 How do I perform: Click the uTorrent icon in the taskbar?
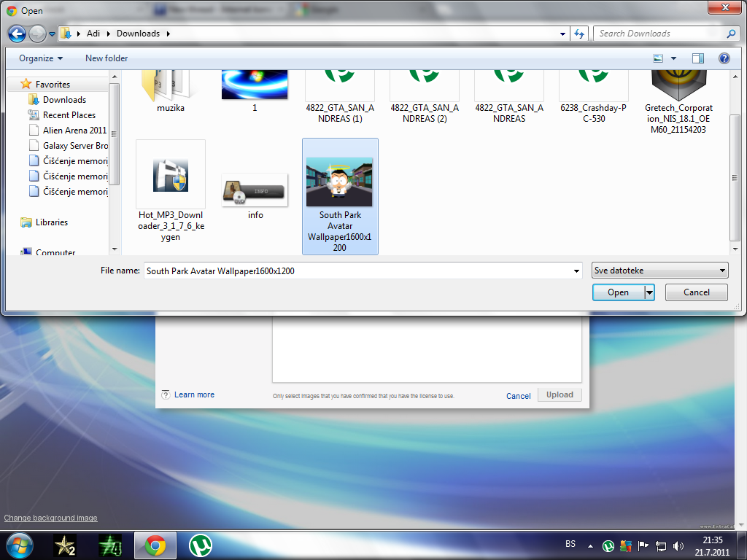pyautogui.click(x=201, y=545)
